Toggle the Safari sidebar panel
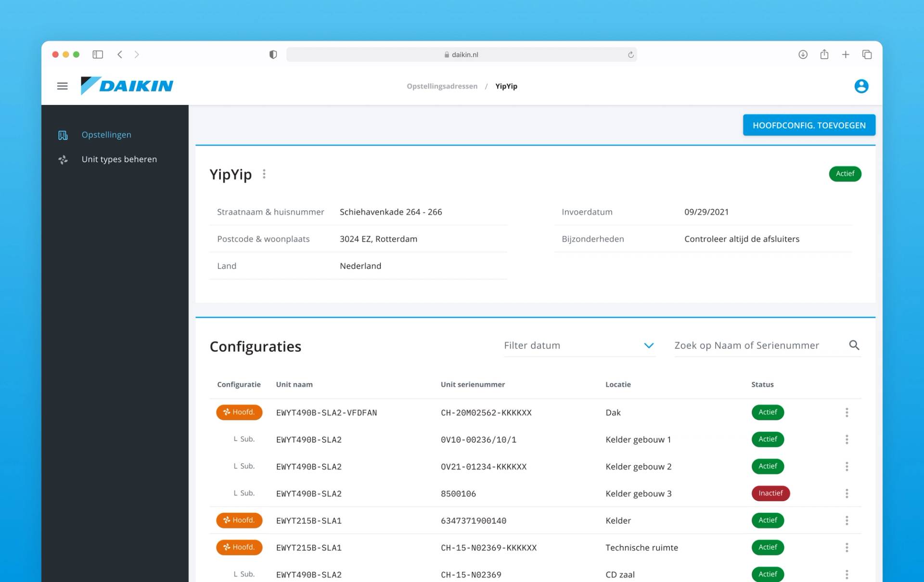This screenshot has height=582, width=924. tap(98, 54)
